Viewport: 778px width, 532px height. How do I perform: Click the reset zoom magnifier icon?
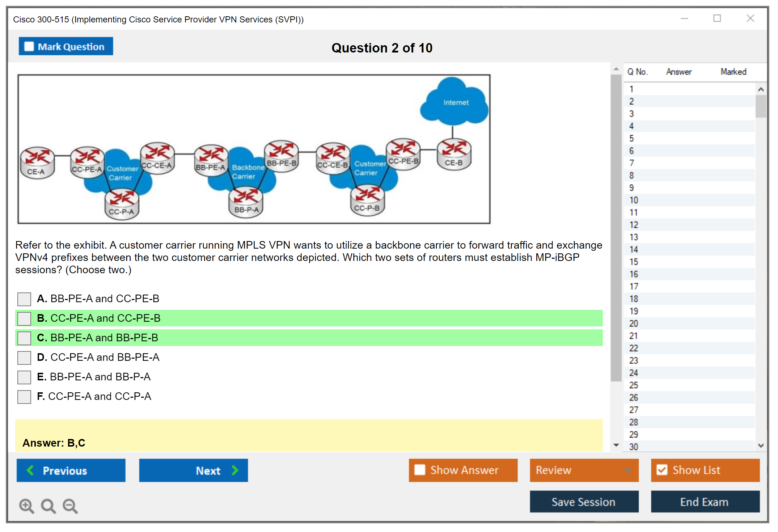48,506
